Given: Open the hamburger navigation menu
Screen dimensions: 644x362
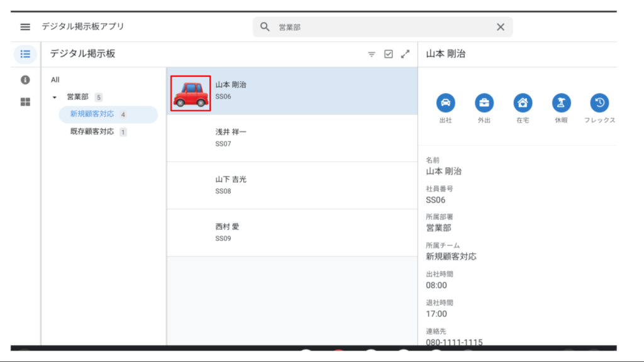Looking at the screenshot, I should [25, 27].
